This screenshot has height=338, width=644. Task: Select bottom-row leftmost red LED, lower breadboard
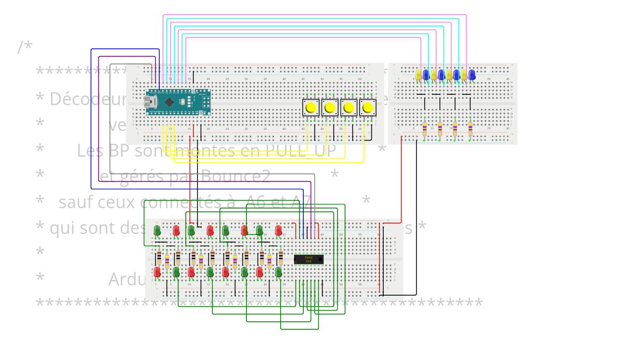[x=157, y=273]
